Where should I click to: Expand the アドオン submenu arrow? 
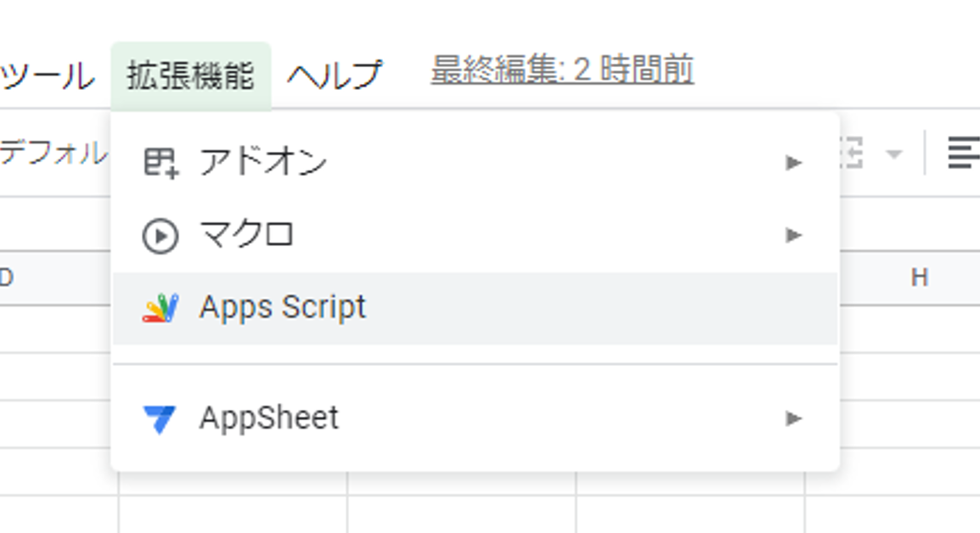794,163
